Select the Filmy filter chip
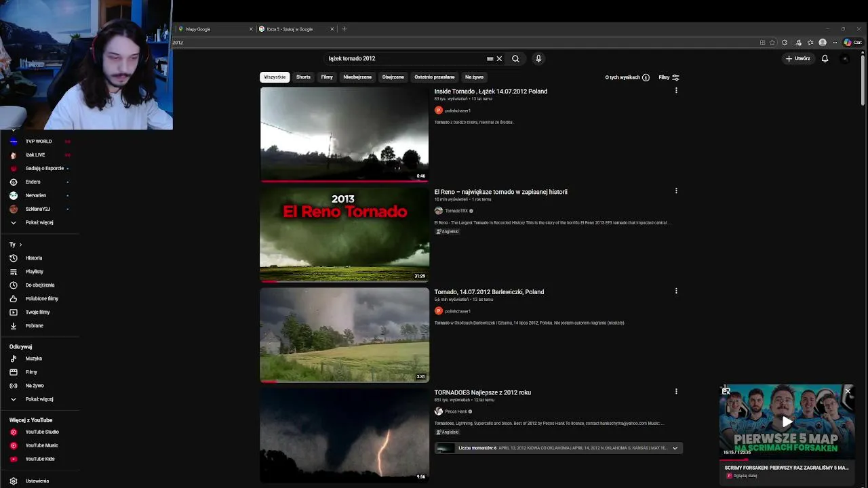 pyautogui.click(x=327, y=77)
